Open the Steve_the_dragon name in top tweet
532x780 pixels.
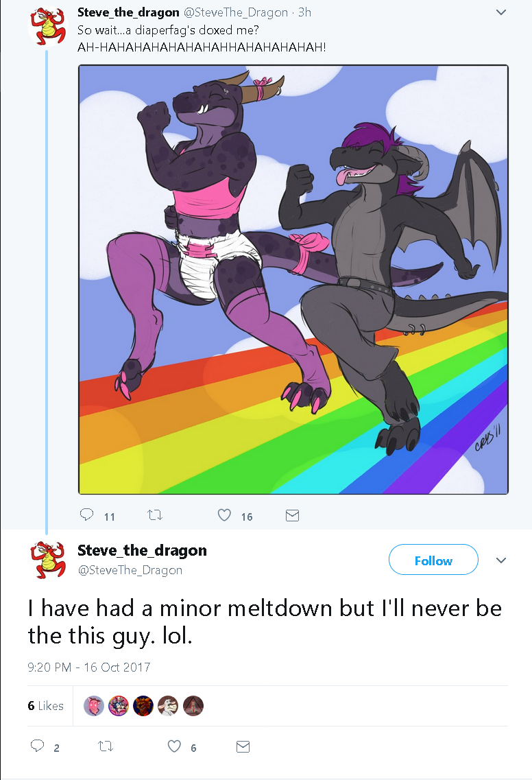[x=128, y=12]
